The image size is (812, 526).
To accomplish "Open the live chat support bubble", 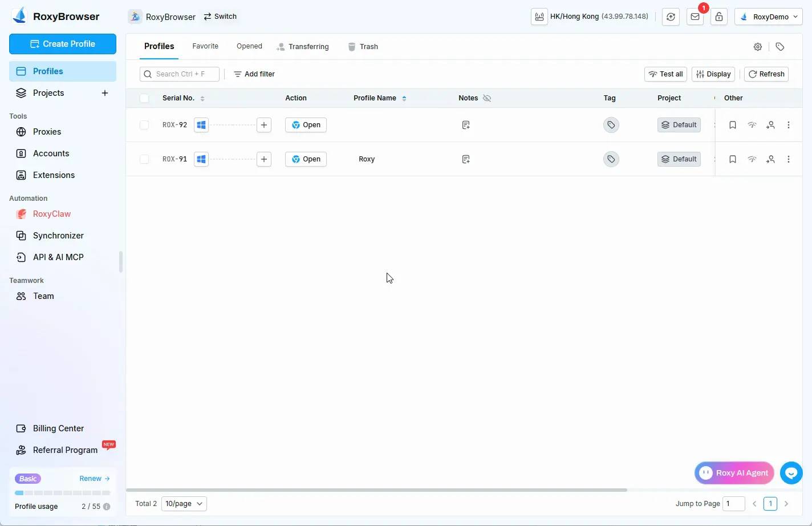I will [x=791, y=473].
